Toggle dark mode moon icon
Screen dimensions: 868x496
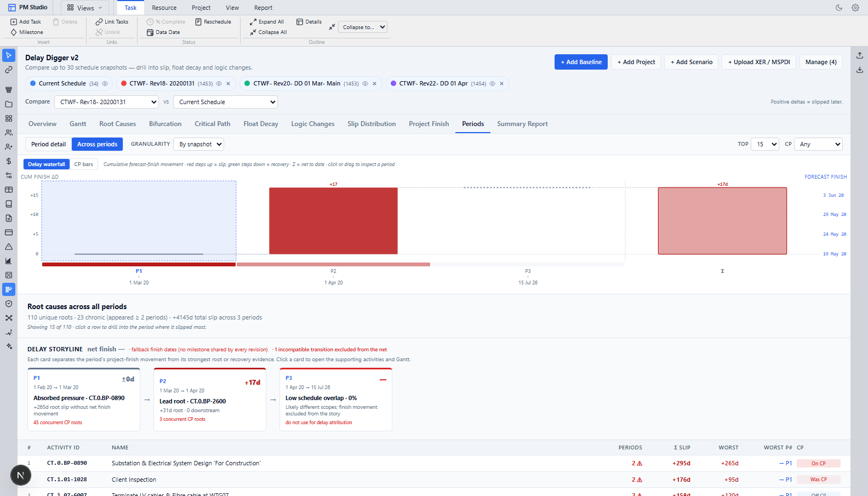point(839,8)
